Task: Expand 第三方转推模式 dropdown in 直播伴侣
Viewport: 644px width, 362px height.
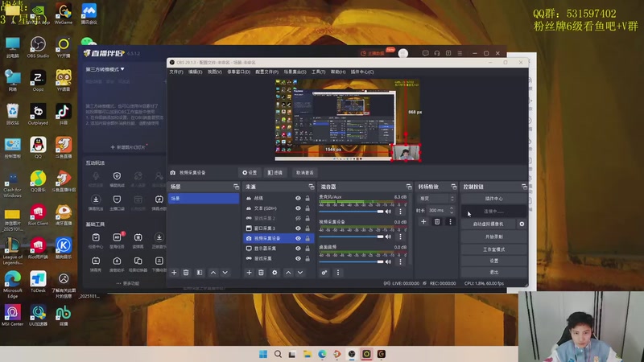Action: pos(105,69)
